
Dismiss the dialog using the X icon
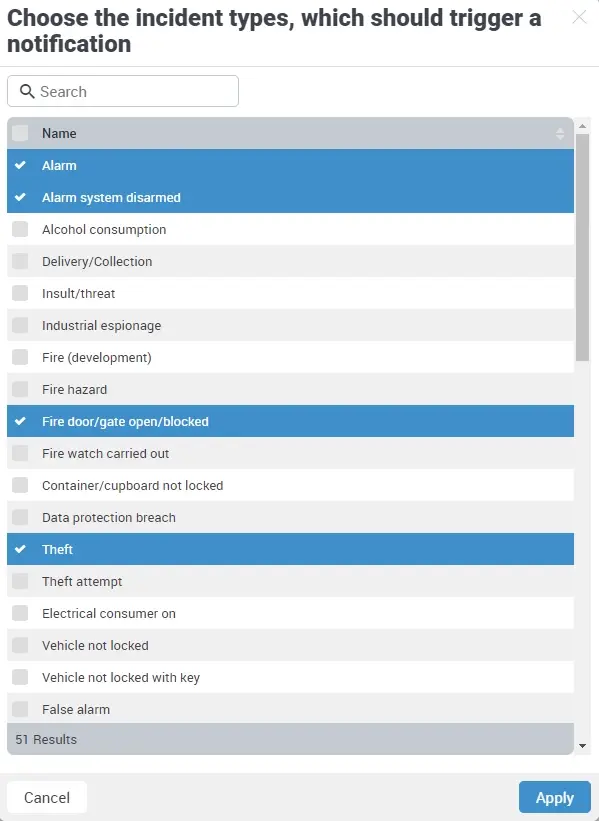(x=577, y=17)
